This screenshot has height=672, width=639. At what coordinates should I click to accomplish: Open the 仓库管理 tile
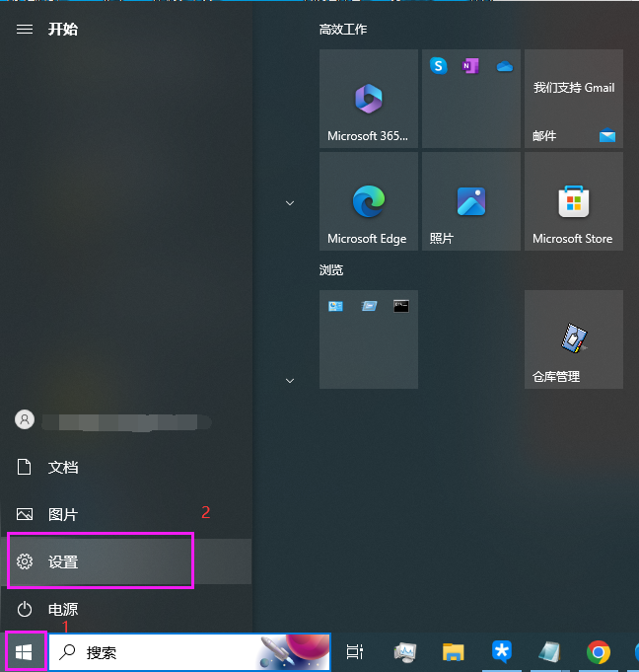tap(574, 339)
